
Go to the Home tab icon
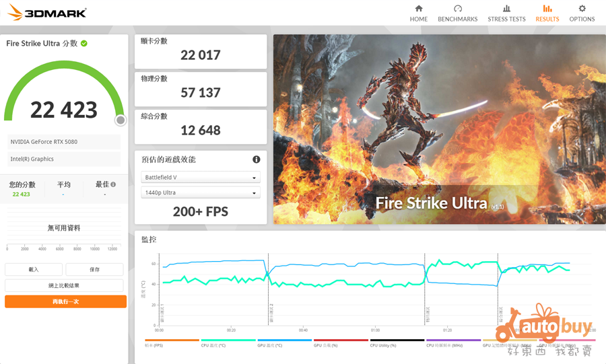(x=418, y=9)
